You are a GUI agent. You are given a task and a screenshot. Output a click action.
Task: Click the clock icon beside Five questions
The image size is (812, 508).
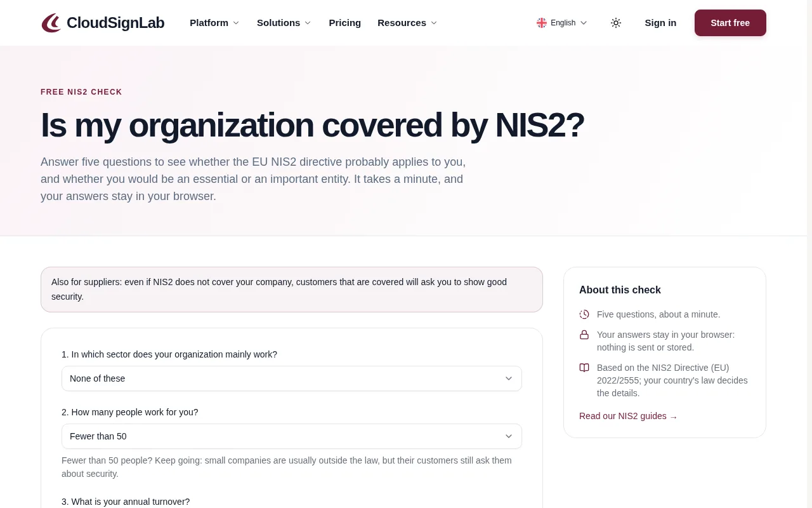click(584, 314)
